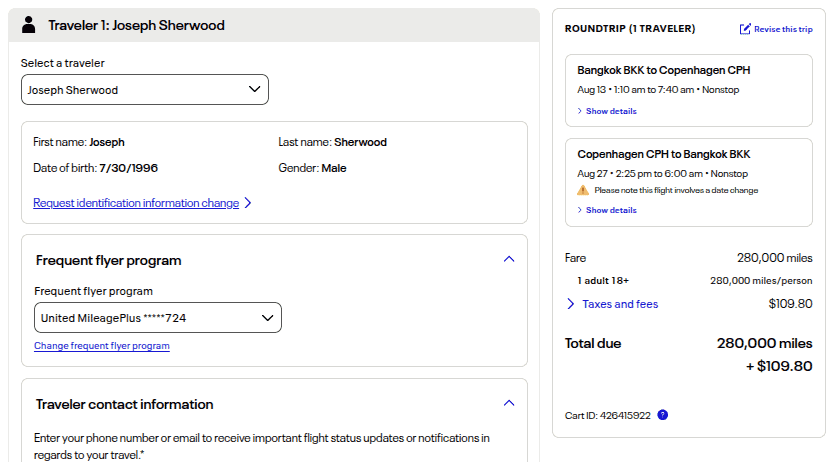The width and height of the screenshot is (835, 462).
Task: Click 'Cart ID: 426415922' text
Action: point(608,416)
